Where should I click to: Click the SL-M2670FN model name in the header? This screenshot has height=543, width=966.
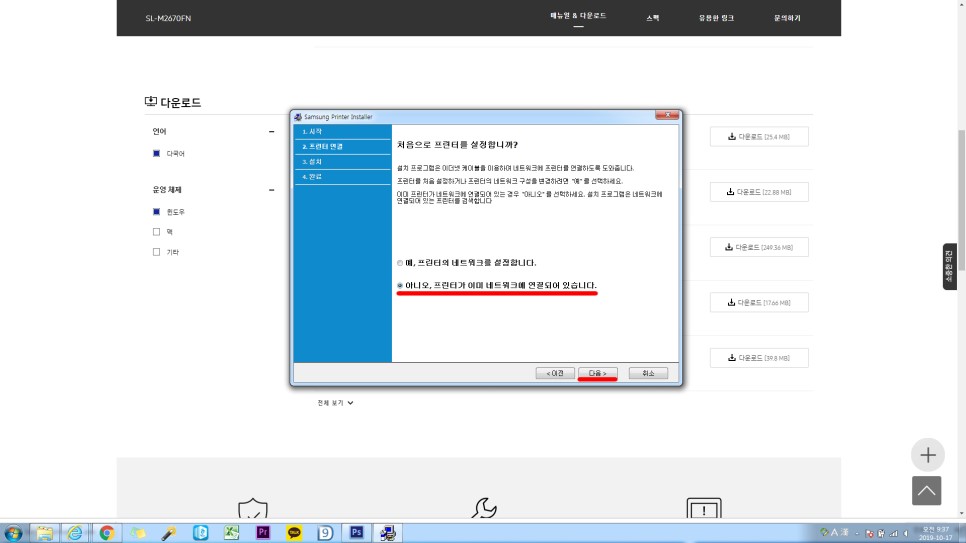pyautogui.click(x=168, y=18)
